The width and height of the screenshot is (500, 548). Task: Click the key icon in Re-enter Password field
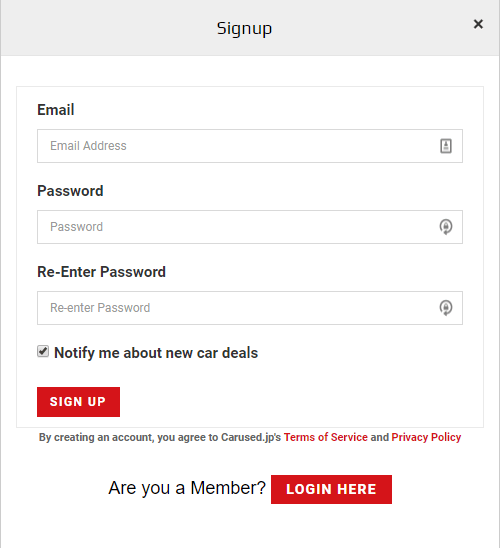pos(445,308)
